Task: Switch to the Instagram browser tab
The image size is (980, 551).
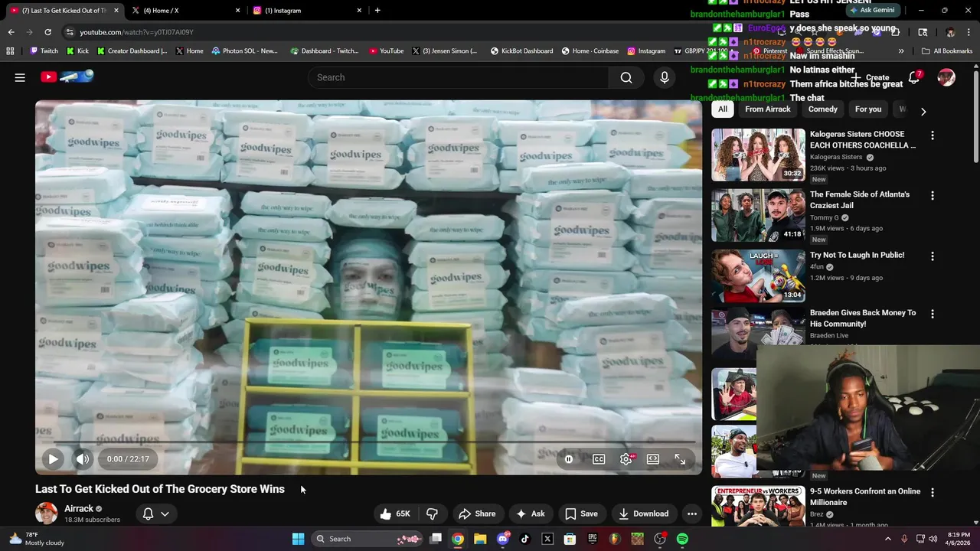Action: 306,11
